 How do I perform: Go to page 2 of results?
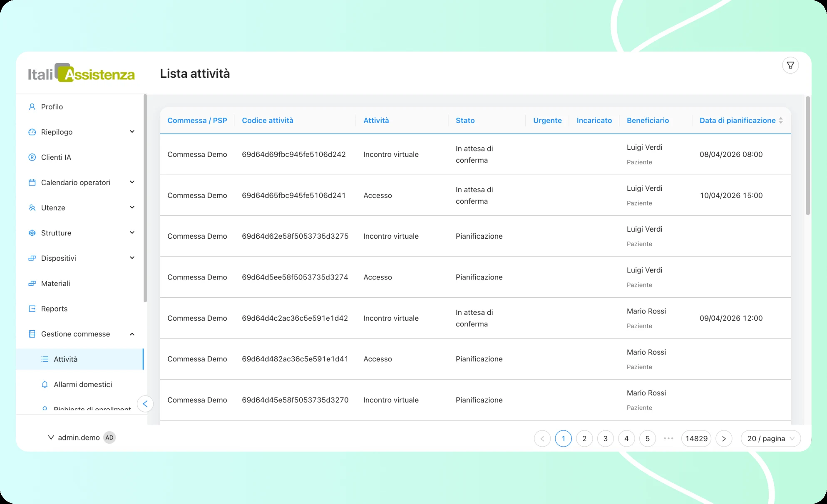tap(584, 439)
